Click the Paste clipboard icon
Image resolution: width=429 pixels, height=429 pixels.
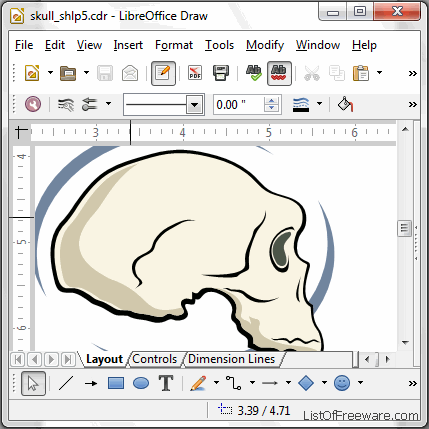tap(361, 73)
